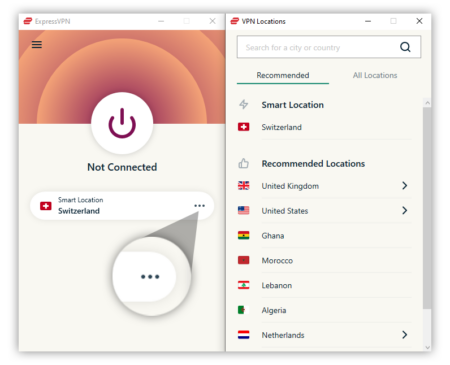Select Morocco location
This screenshot has height=365, width=450.
pyautogui.click(x=325, y=260)
